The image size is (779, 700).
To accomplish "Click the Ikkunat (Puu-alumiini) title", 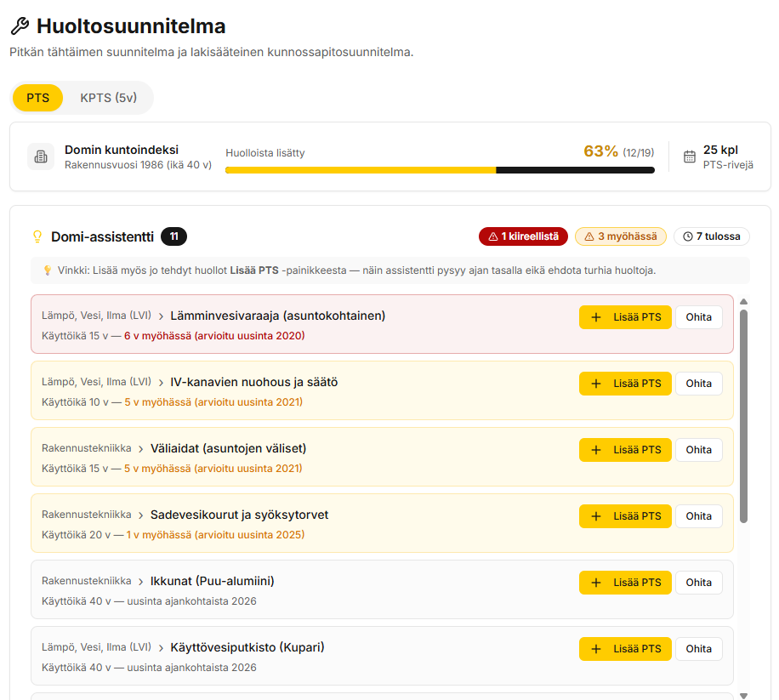I will pyautogui.click(x=212, y=581).
